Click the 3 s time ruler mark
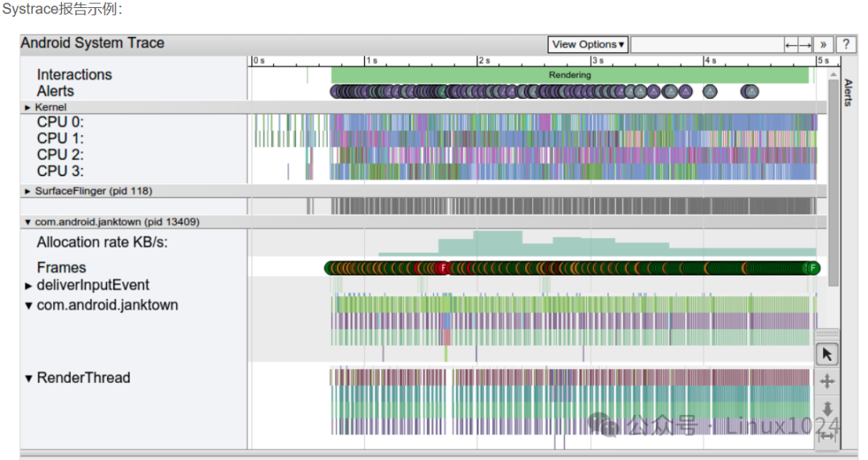 [x=597, y=60]
